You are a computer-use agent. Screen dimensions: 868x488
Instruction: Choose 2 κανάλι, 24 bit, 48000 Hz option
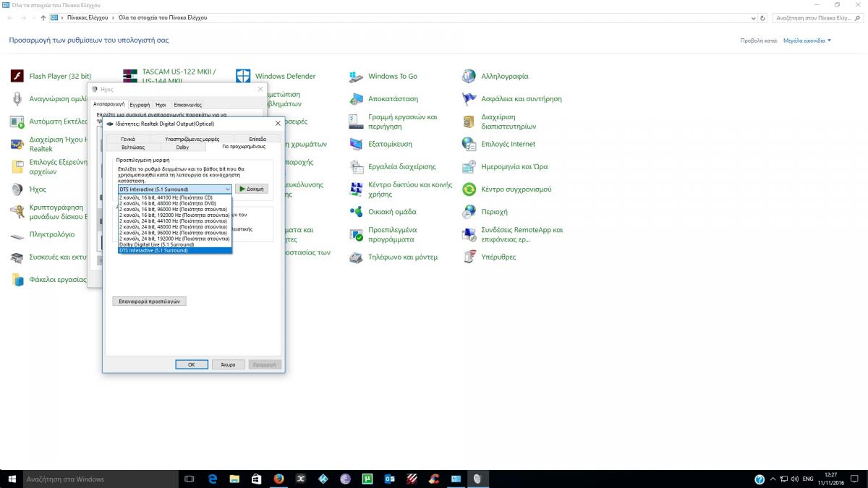click(x=175, y=227)
